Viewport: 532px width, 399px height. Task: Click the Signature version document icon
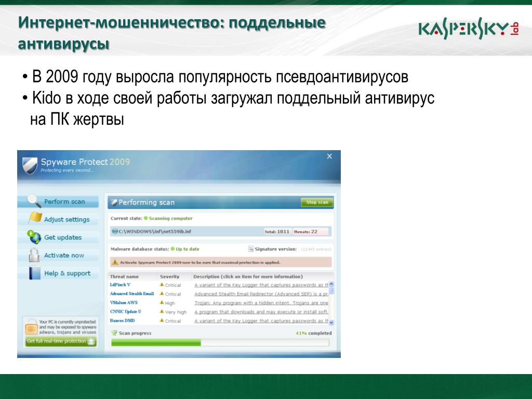(251, 249)
